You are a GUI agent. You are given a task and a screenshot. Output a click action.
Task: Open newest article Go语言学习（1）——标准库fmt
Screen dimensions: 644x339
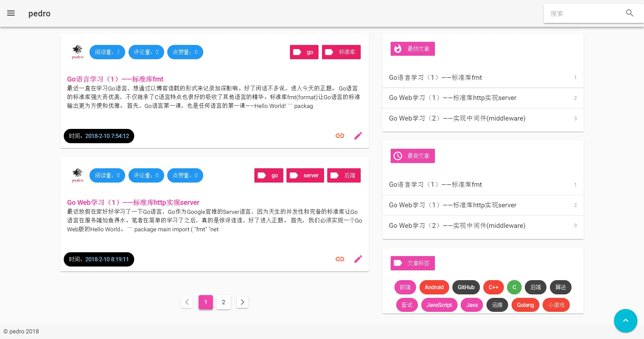point(483,185)
